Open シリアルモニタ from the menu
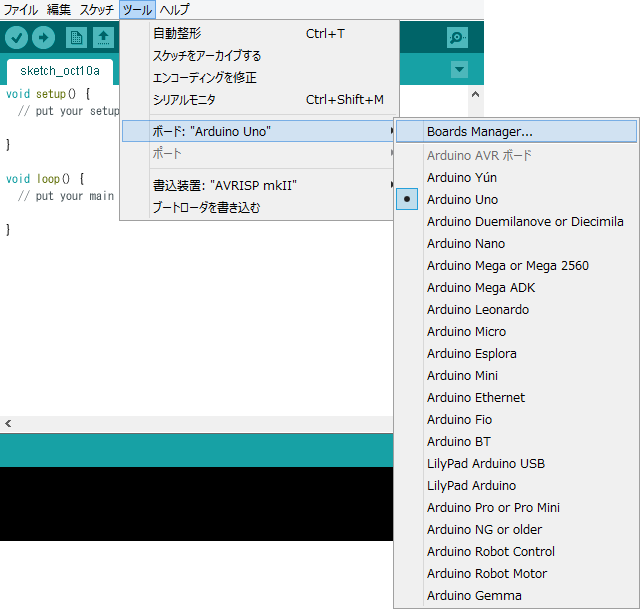 click(258, 100)
